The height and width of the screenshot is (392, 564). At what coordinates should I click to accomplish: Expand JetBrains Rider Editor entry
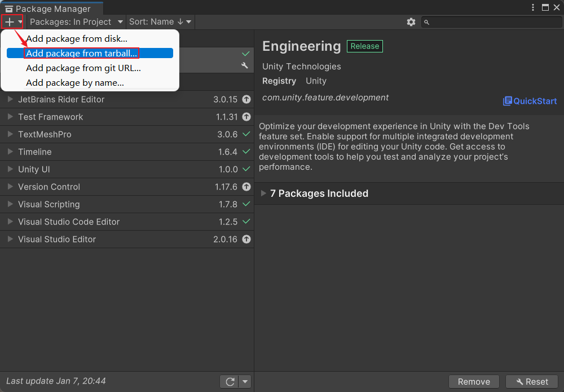click(x=10, y=99)
